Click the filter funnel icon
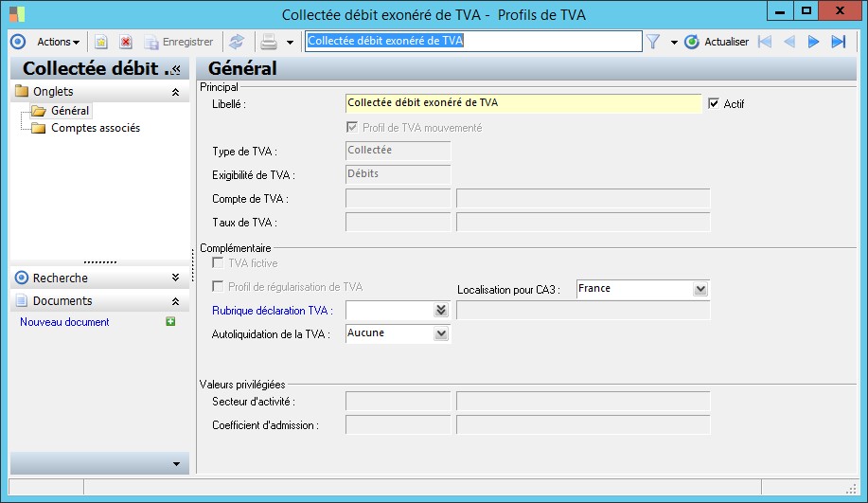This screenshot has height=503, width=868. 653,42
